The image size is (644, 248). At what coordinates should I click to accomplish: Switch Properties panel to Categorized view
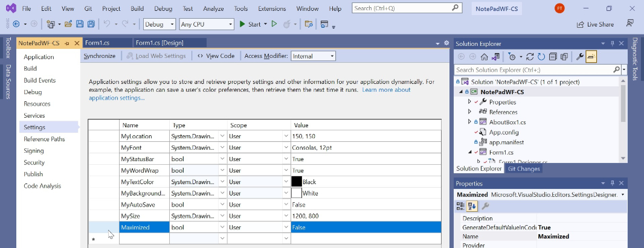point(460,206)
